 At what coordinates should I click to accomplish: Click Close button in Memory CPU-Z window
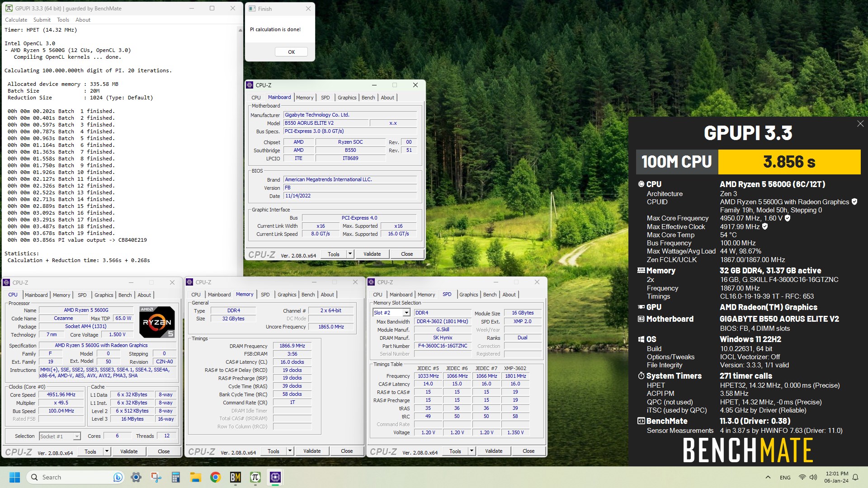[x=347, y=451]
